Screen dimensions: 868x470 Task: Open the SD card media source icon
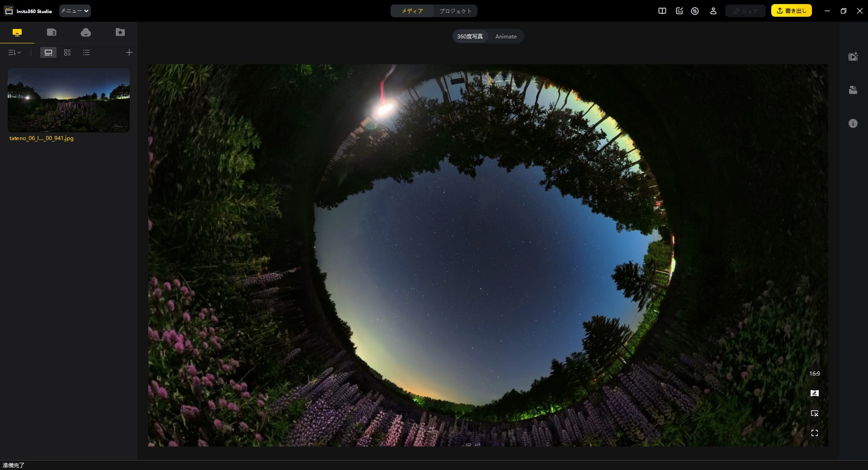tap(52, 32)
